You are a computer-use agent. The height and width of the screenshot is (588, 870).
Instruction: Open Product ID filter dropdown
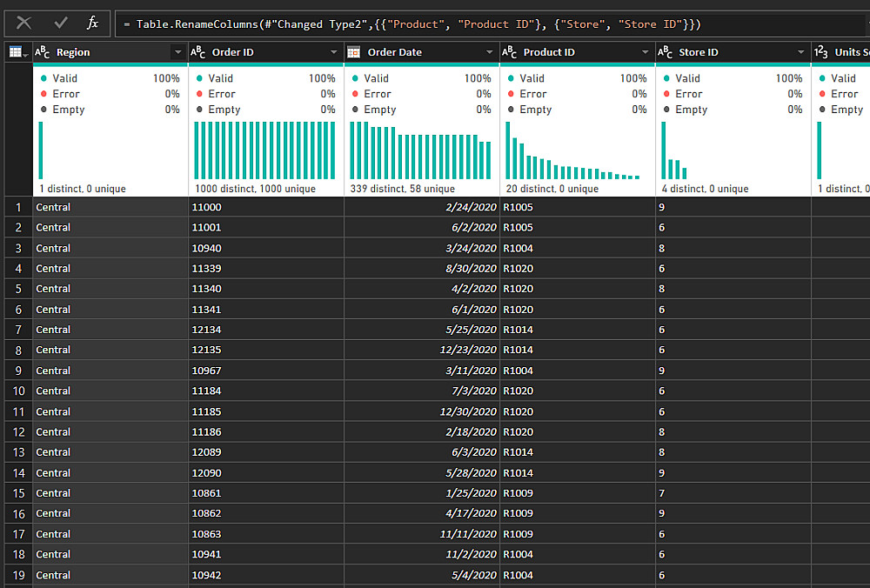[x=645, y=52]
